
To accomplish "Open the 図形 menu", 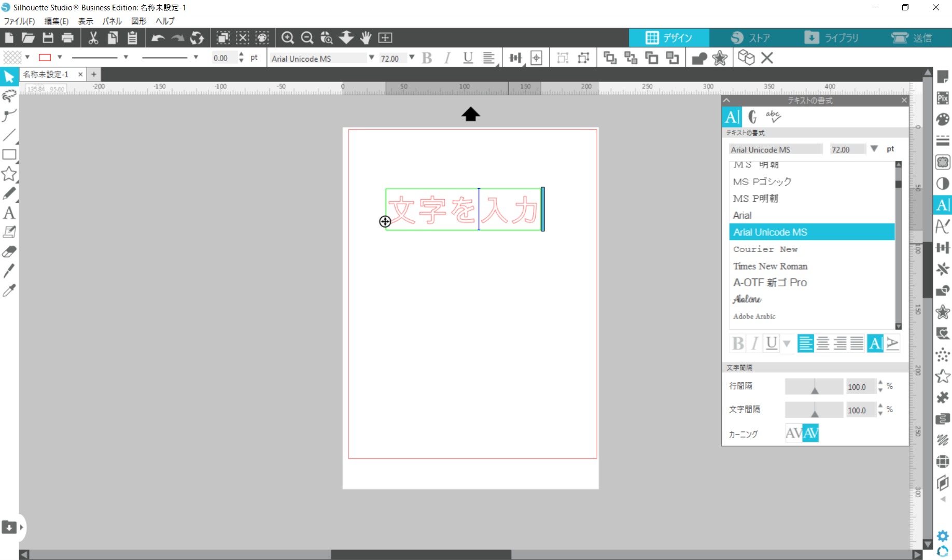I will pos(139,21).
